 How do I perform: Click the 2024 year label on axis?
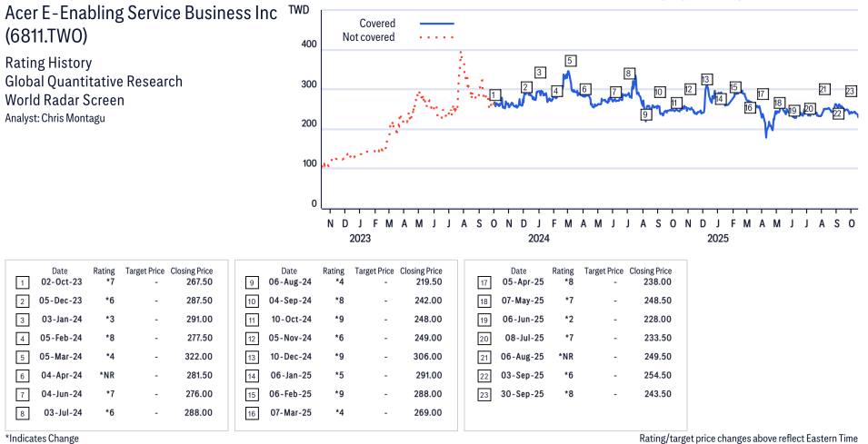click(x=538, y=239)
